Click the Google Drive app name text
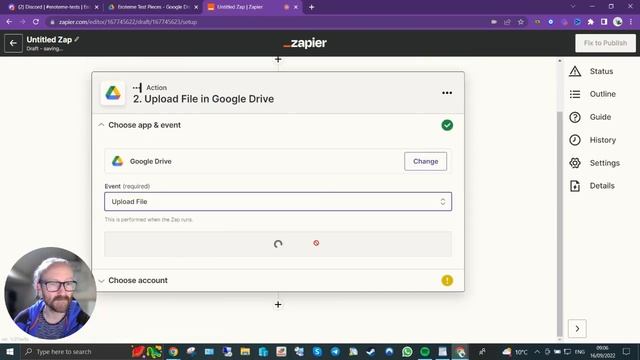The image size is (640, 360). (151, 161)
